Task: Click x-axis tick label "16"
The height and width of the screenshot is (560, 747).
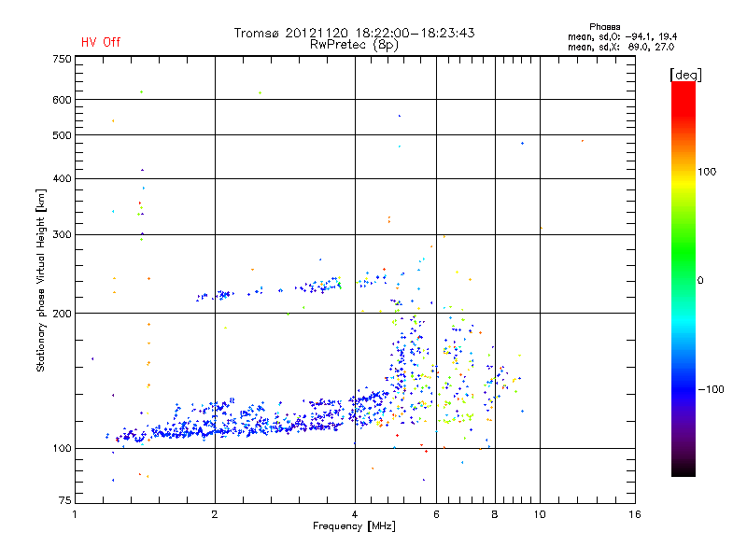Action: pyautogui.click(x=635, y=514)
